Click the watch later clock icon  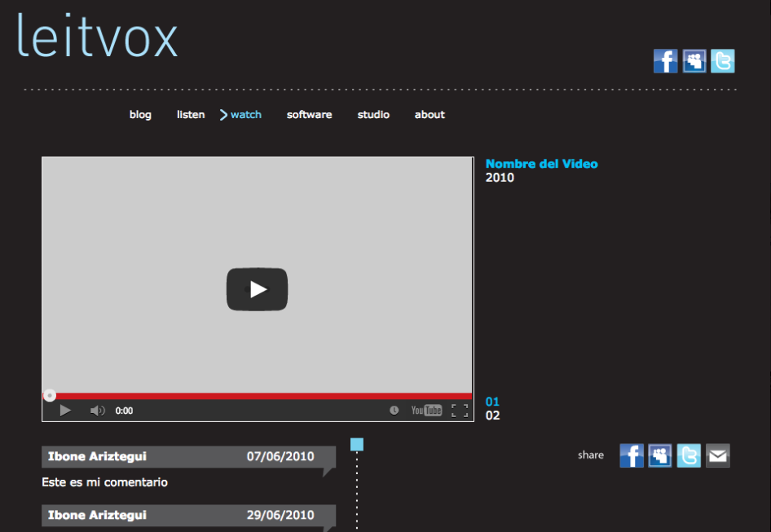click(x=394, y=411)
